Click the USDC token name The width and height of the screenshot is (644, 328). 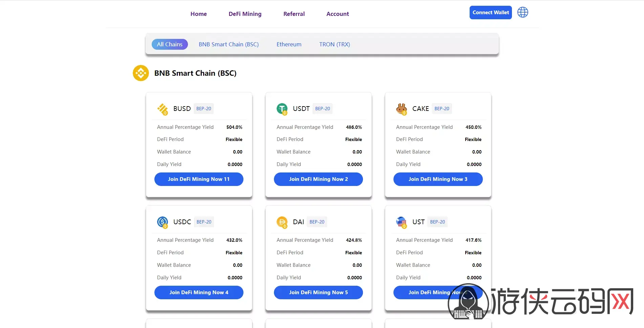[182, 222]
